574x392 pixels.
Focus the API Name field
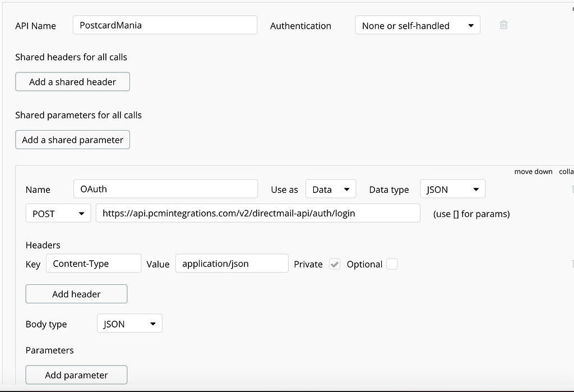point(165,25)
